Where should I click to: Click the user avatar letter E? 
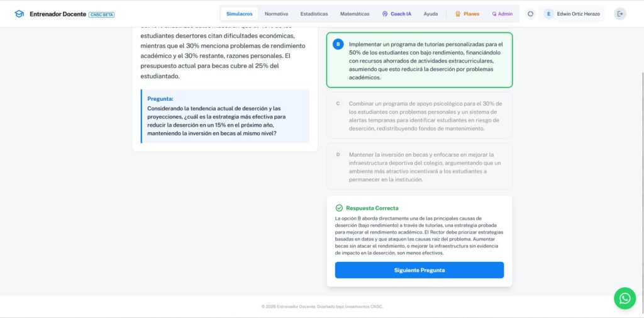548,14
